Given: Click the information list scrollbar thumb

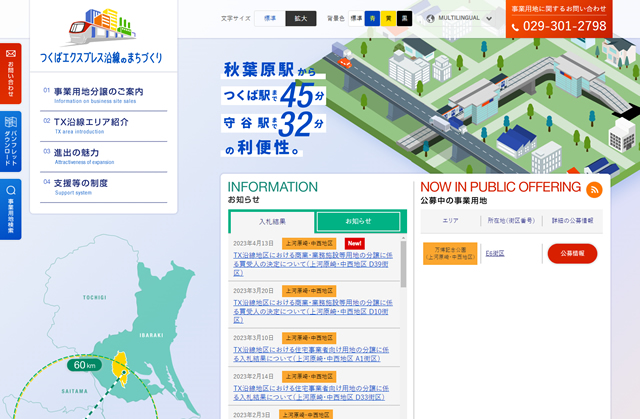Looking at the screenshot, I should point(403,264).
